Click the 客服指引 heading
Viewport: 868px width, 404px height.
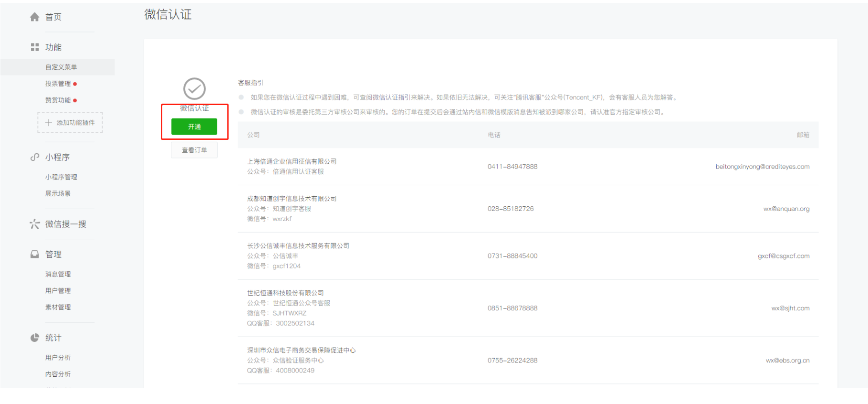251,83
